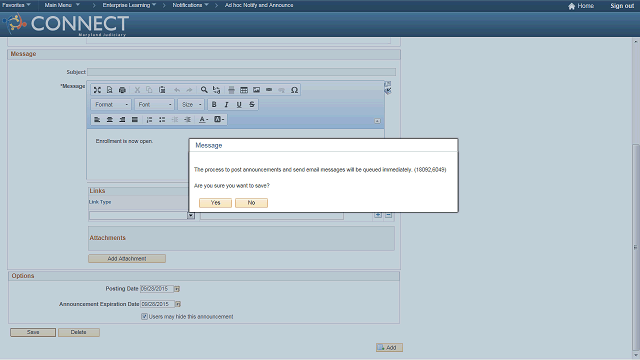Open calendar for Announcement Expiration Date
This screenshot has height=360, width=640.
[178, 304]
